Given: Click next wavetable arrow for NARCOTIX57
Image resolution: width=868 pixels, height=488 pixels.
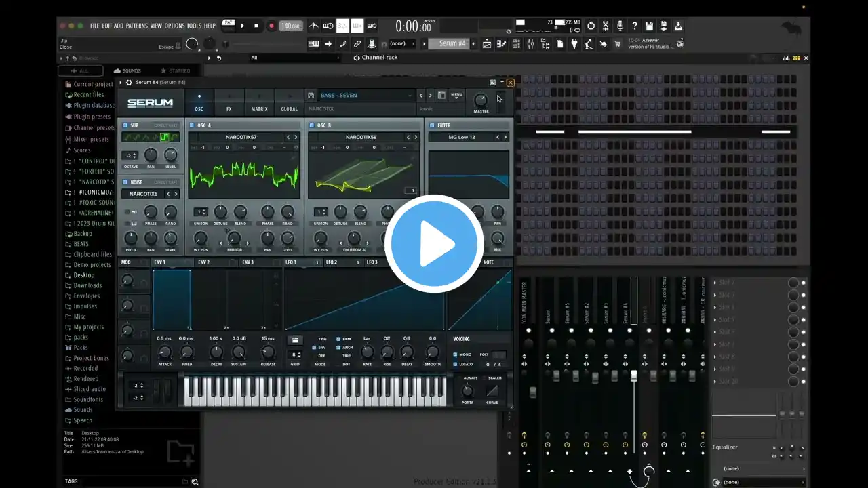Looking at the screenshot, I should [296, 137].
